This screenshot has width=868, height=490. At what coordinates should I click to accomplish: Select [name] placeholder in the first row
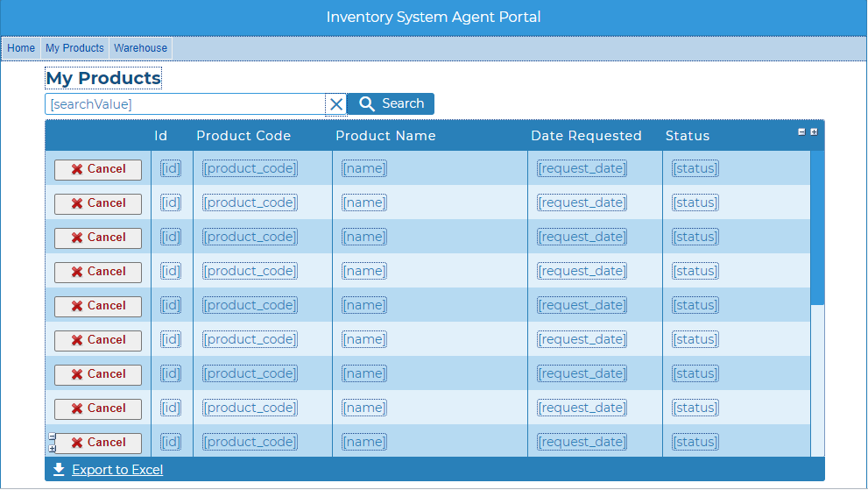click(364, 168)
